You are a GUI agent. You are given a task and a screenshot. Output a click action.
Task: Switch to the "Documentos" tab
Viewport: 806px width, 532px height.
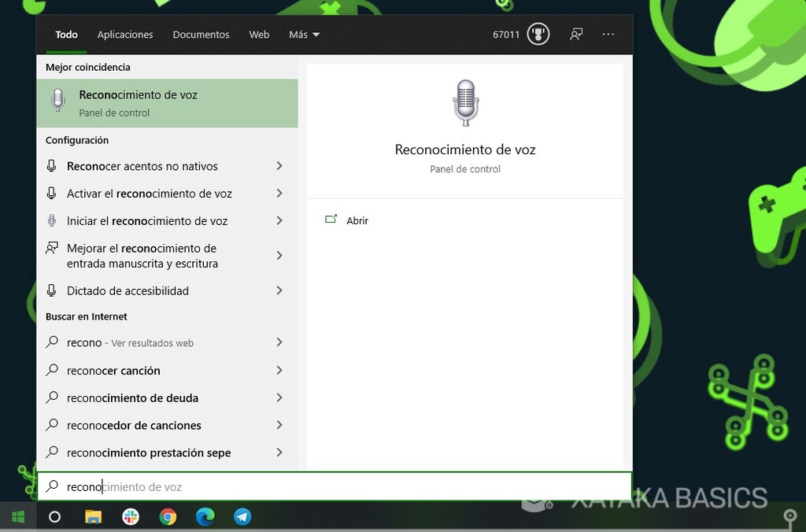point(201,34)
